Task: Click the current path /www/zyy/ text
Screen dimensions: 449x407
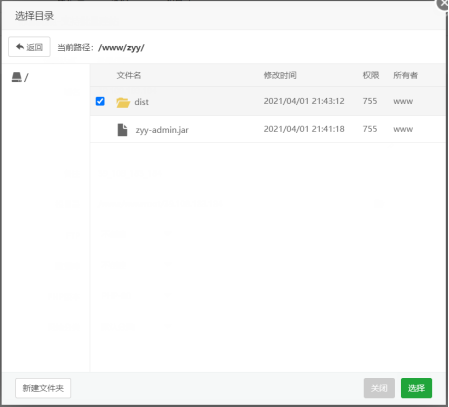Action: tap(121, 48)
